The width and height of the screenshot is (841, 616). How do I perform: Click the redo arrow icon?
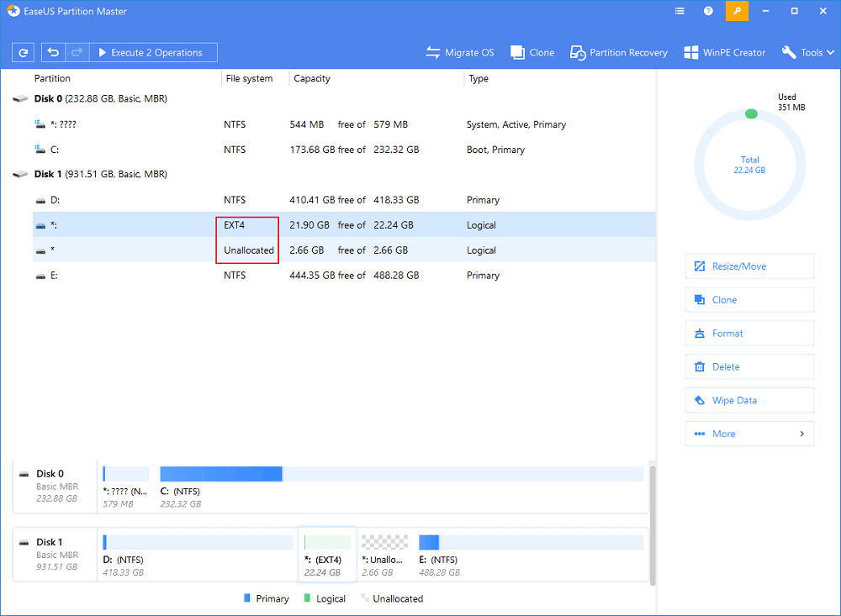pos(76,52)
